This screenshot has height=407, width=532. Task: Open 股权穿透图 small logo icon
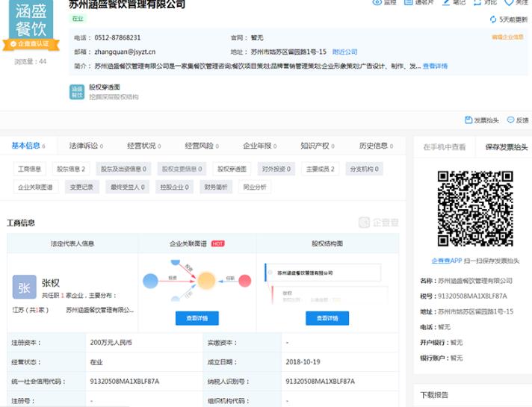click(77, 92)
